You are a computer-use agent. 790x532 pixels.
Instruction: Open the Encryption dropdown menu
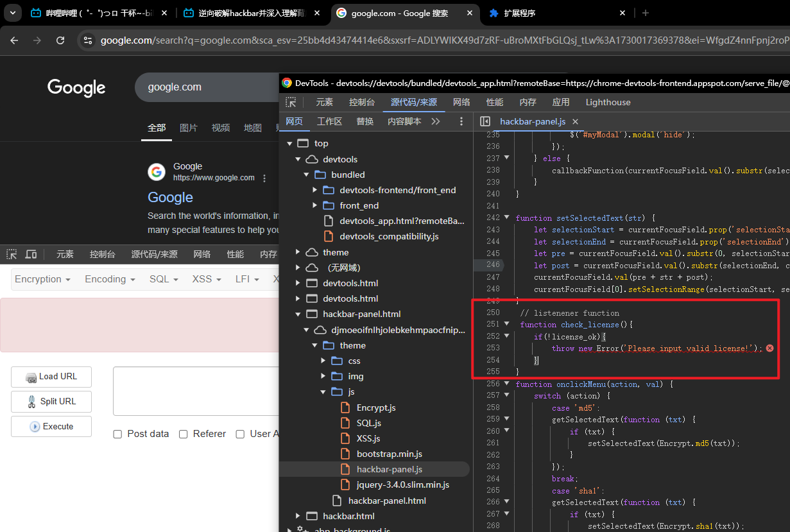click(x=42, y=279)
